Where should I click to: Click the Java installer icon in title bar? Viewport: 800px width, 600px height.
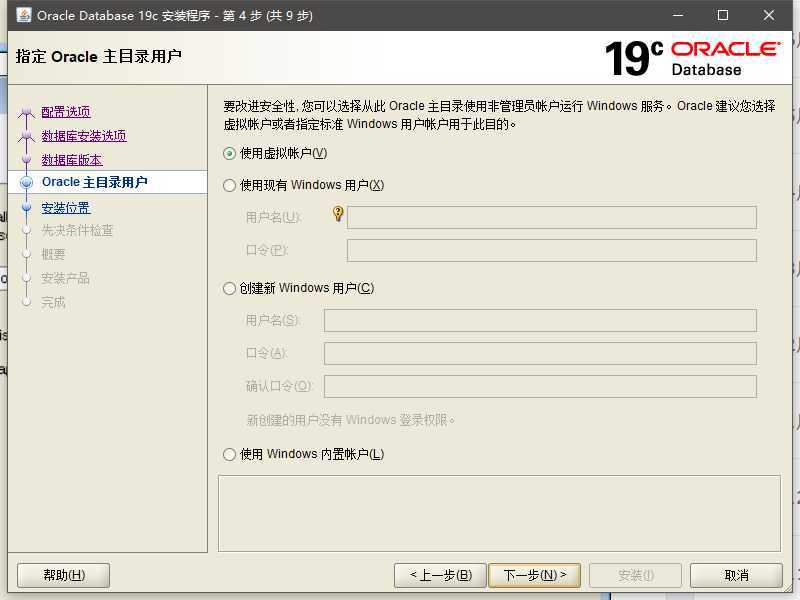(23, 15)
